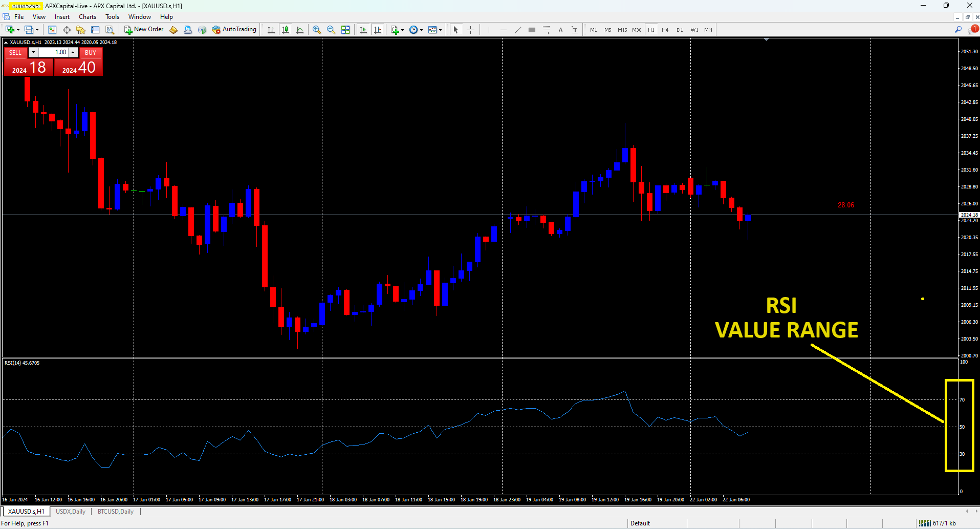Image resolution: width=980 pixels, height=529 pixels.
Task: Click the Fibonacci retracement drawing icon
Action: [x=546, y=30]
